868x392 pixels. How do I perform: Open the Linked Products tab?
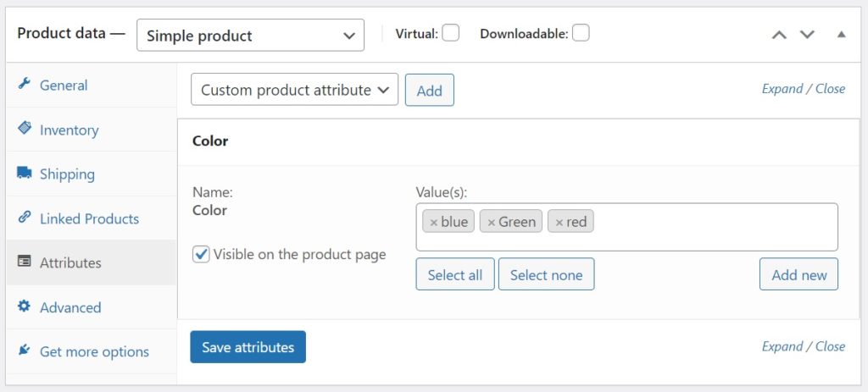(x=92, y=218)
